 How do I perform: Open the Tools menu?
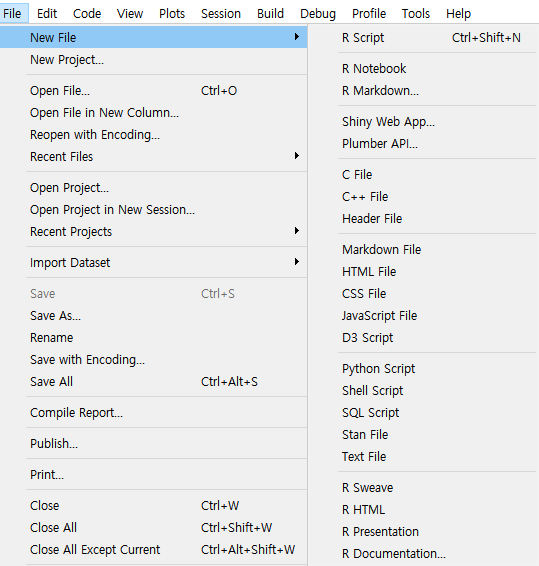(416, 14)
